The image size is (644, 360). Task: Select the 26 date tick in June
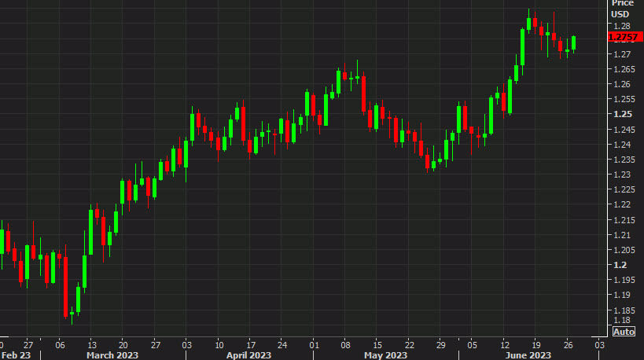[568, 345]
